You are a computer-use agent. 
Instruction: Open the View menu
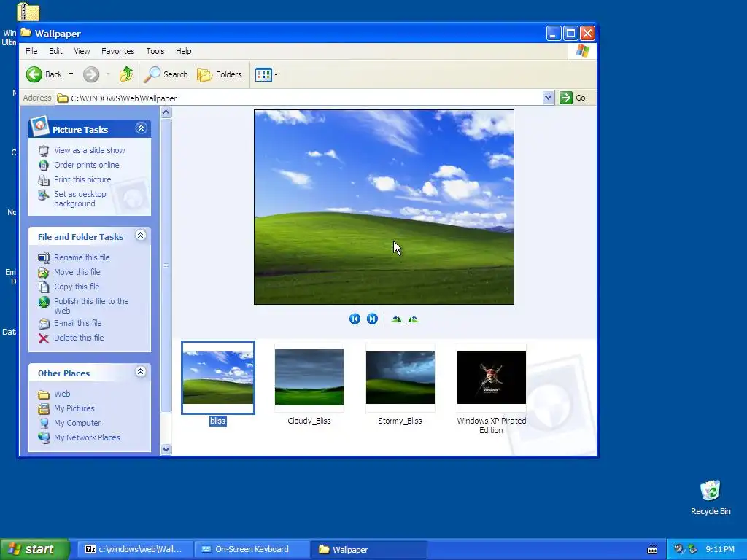coord(82,51)
